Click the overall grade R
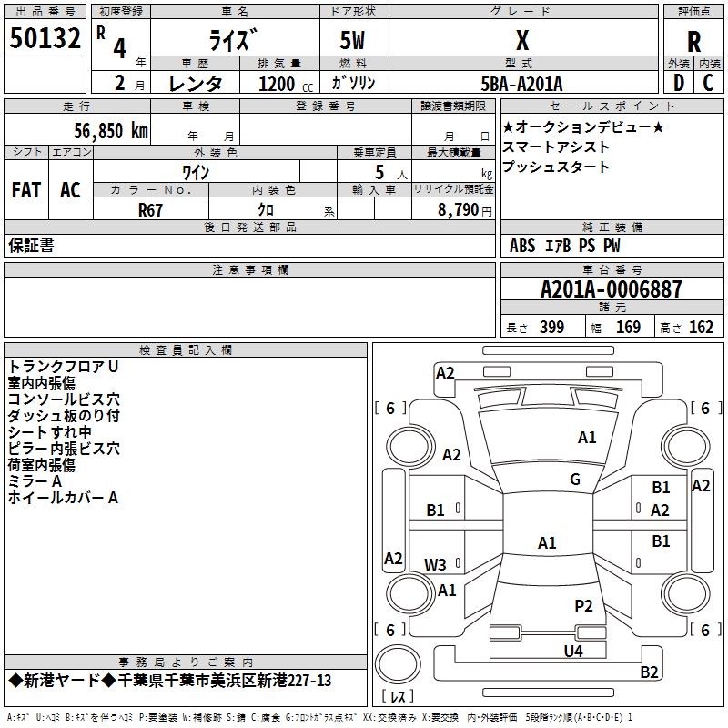This screenshot has width=728, height=728. point(693,42)
